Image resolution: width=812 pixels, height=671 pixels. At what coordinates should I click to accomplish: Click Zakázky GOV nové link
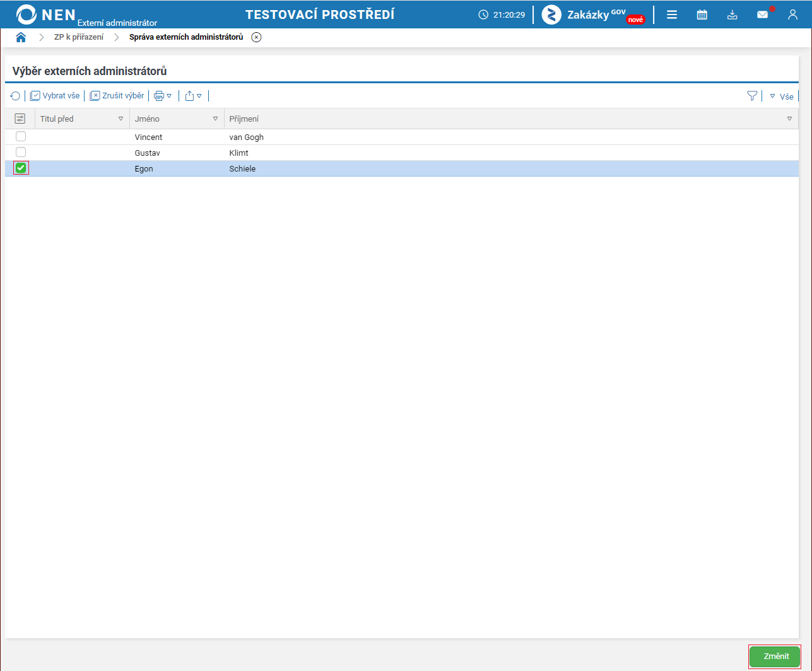pos(593,15)
